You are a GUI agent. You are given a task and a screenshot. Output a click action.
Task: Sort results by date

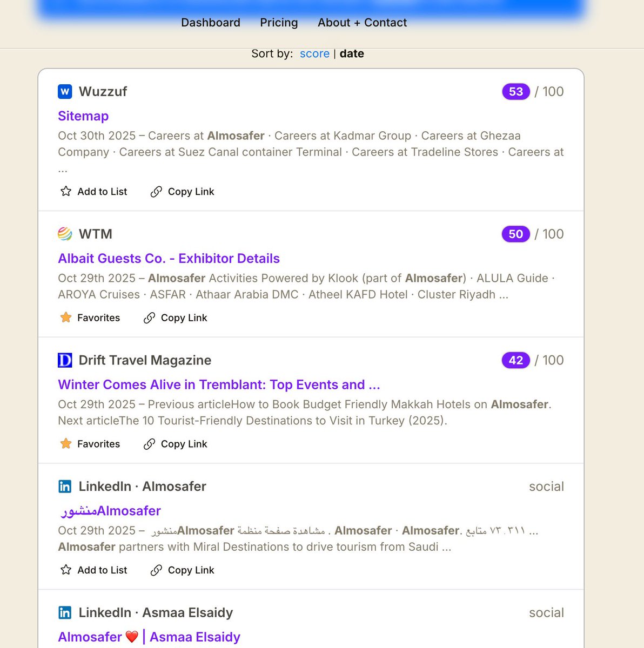[x=352, y=53]
